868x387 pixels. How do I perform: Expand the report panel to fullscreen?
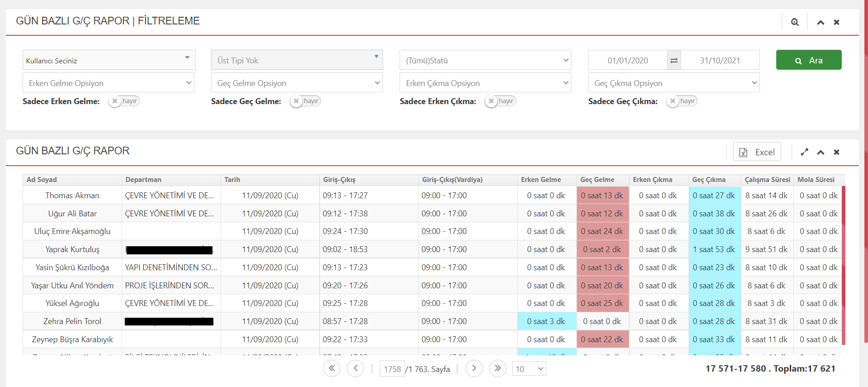click(x=804, y=152)
